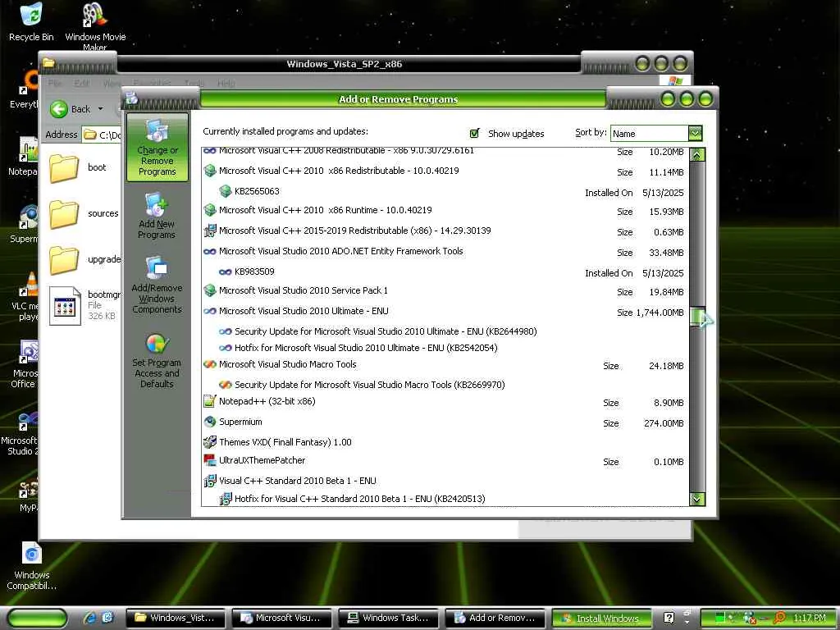Click the question mark icon on taskbar
This screenshot has width=840, height=630.
669,619
